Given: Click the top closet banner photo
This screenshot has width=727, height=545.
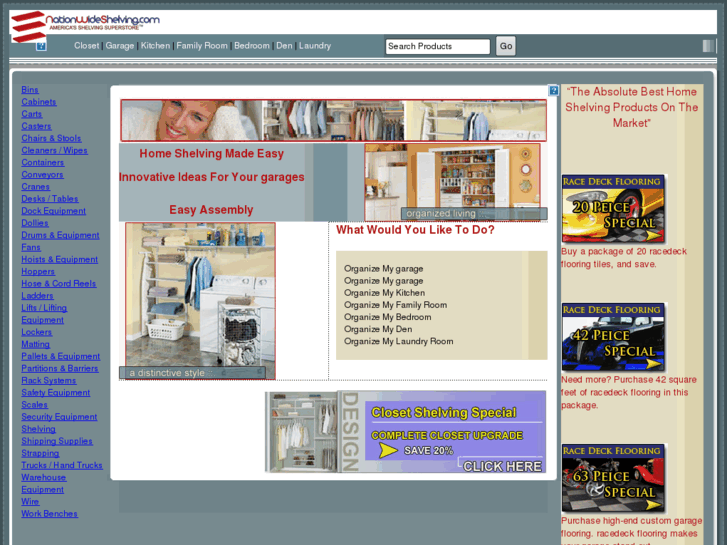Looking at the screenshot, I should pyautogui.click(x=333, y=120).
